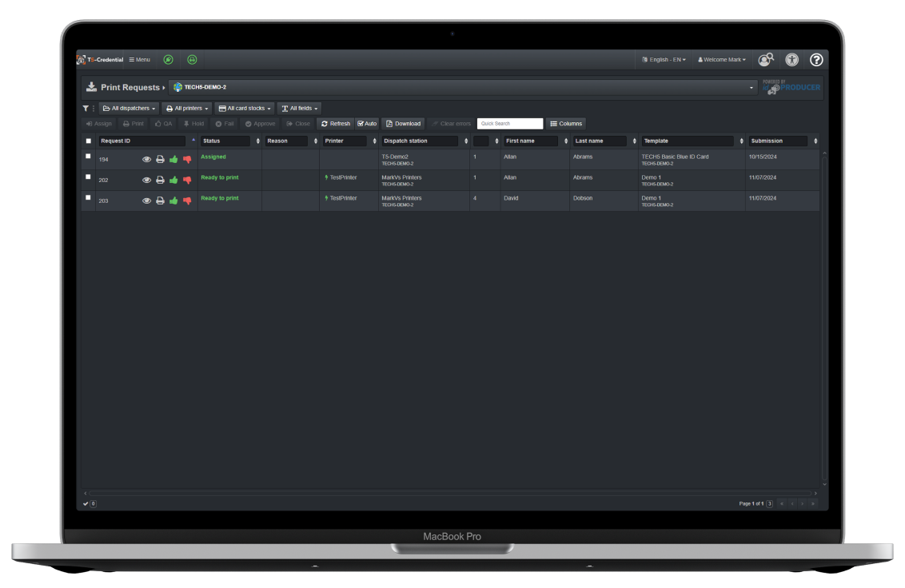
Task: Open the help question mark icon
Action: [x=816, y=59]
